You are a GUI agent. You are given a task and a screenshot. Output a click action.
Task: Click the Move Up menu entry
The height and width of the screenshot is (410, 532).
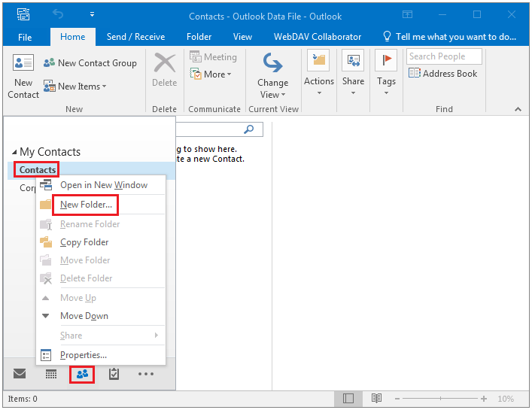(x=101, y=298)
